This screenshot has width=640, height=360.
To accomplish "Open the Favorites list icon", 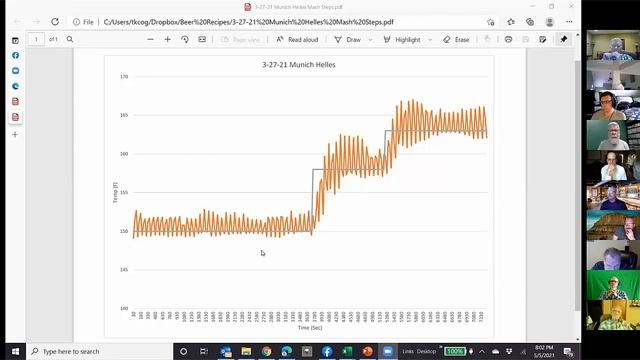I will [511, 22].
